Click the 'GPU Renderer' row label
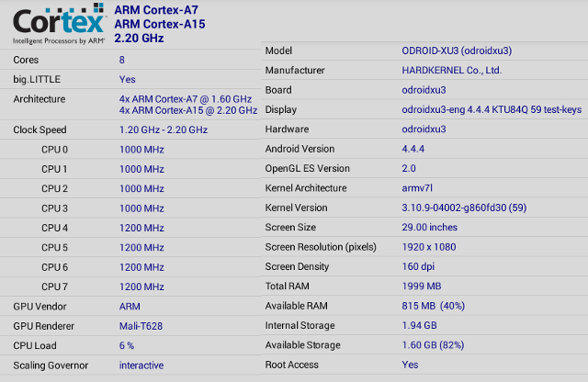Viewport: 588px width, 382px height. tap(44, 326)
